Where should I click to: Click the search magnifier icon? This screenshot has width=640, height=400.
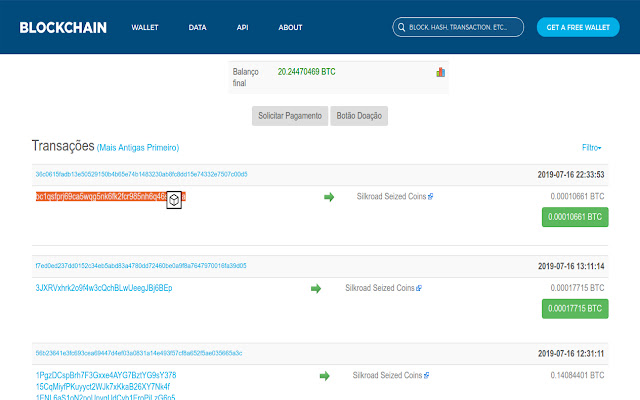[401, 27]
